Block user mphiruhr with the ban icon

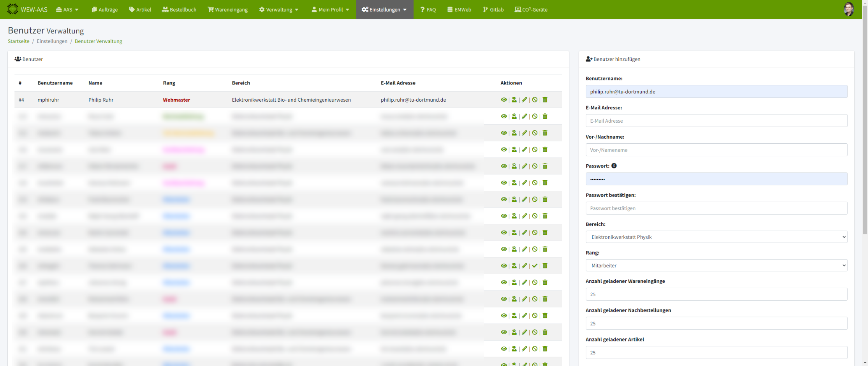(x=535, y=100)
